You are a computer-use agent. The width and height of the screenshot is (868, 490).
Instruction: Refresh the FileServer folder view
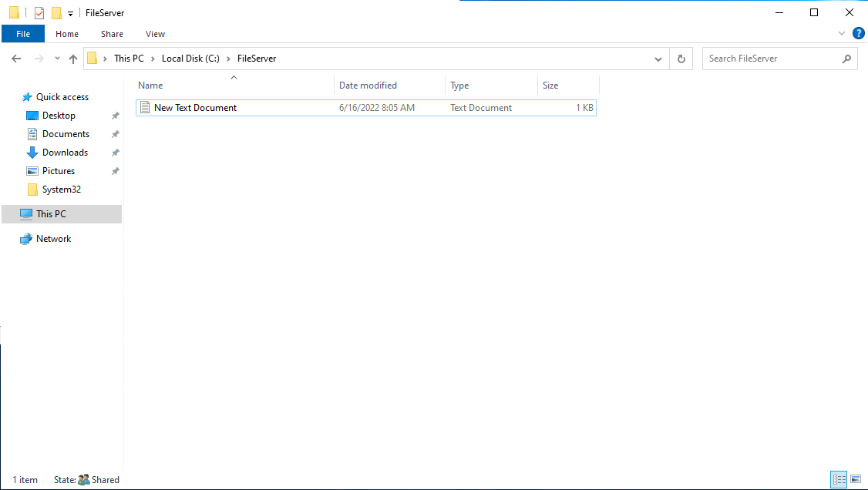point(681,59)
